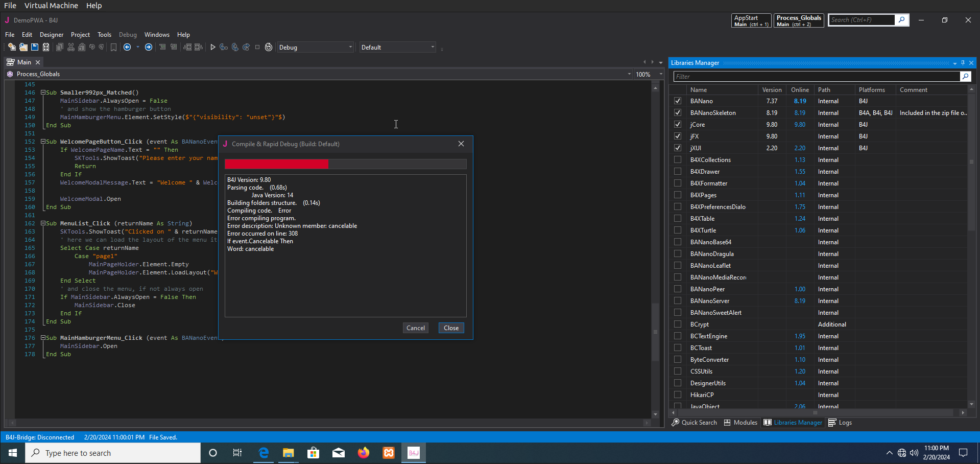The height and width of the screenshot is (464, 980).
Task: Open Firefox from the taskbar
Action: (364, 453)
